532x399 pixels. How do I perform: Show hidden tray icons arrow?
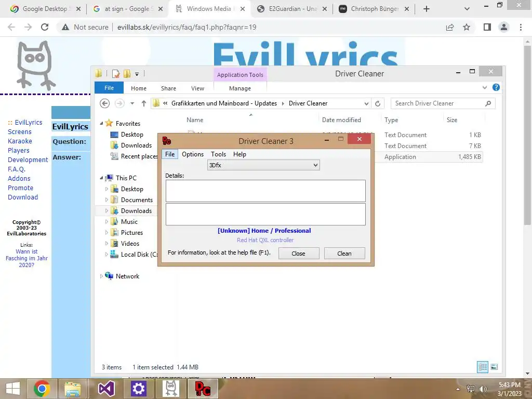(x=458, y=389)
